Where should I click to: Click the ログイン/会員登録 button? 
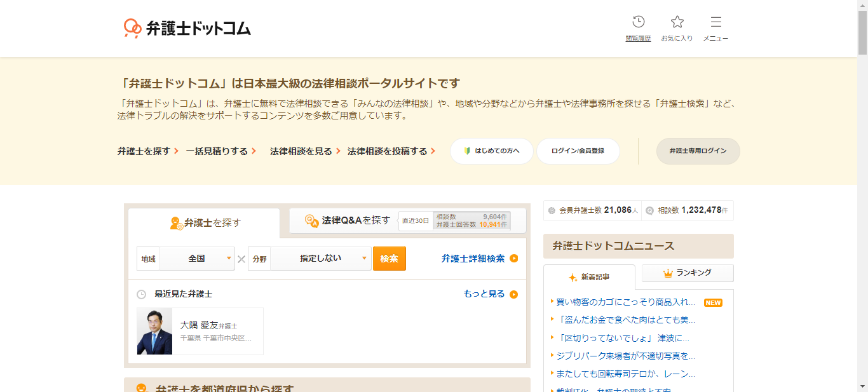click(x=578, y=151)
